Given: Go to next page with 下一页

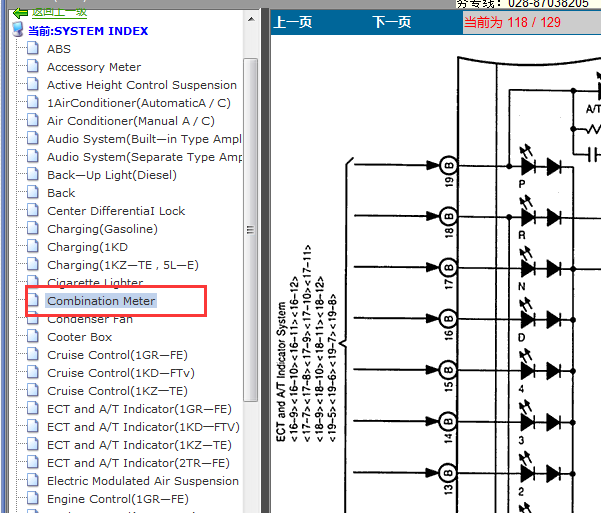Looking at the screenshot, I should pyautogui.click(x=391, y=23).
